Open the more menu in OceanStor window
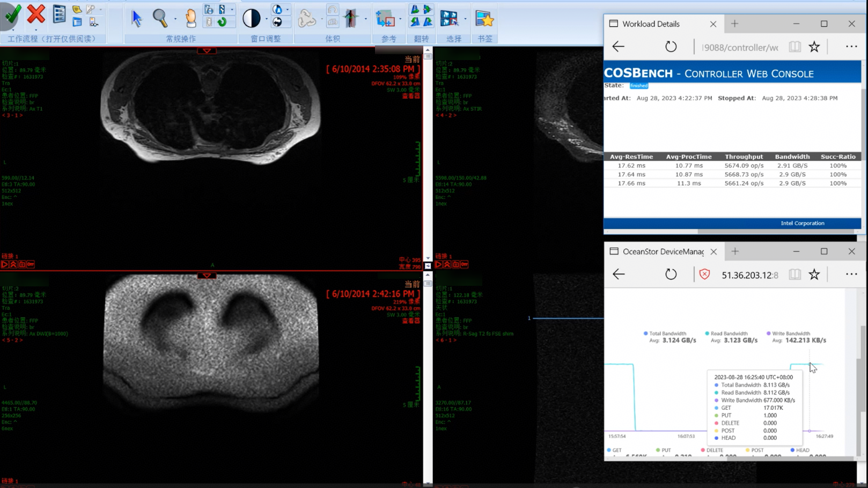Viewport: 868px width, 488px height. (x=851, y=274)
